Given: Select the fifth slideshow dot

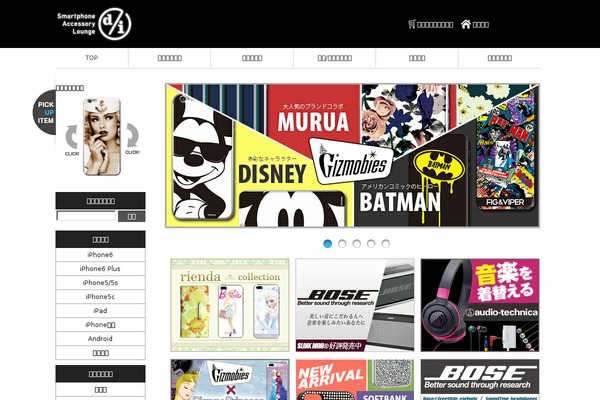Looking at the screenshot, I should pyautogui.click(x=386, y=243).
